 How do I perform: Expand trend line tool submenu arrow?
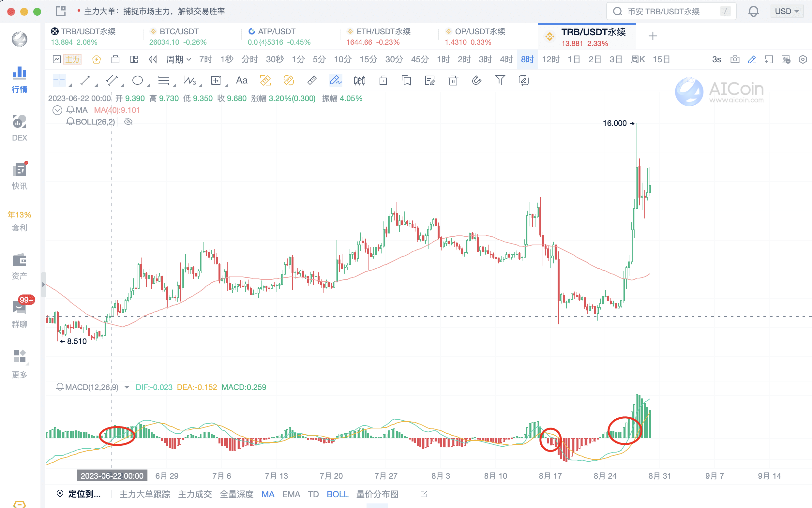point(96,85)
